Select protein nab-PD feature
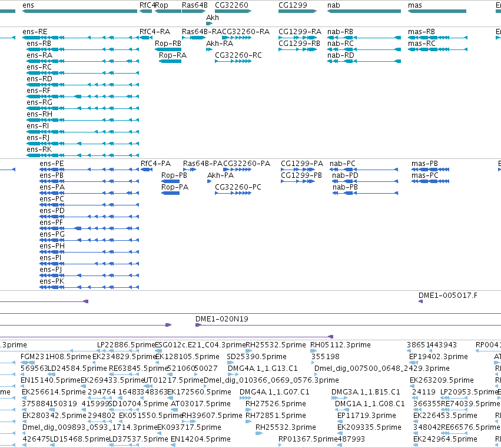The image size is (501, 448). click(x=365, y=181)
